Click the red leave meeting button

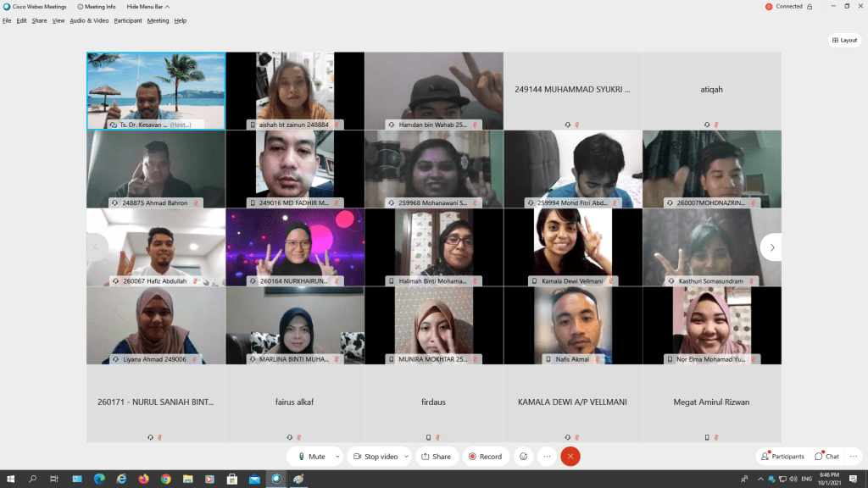(570, 456)
